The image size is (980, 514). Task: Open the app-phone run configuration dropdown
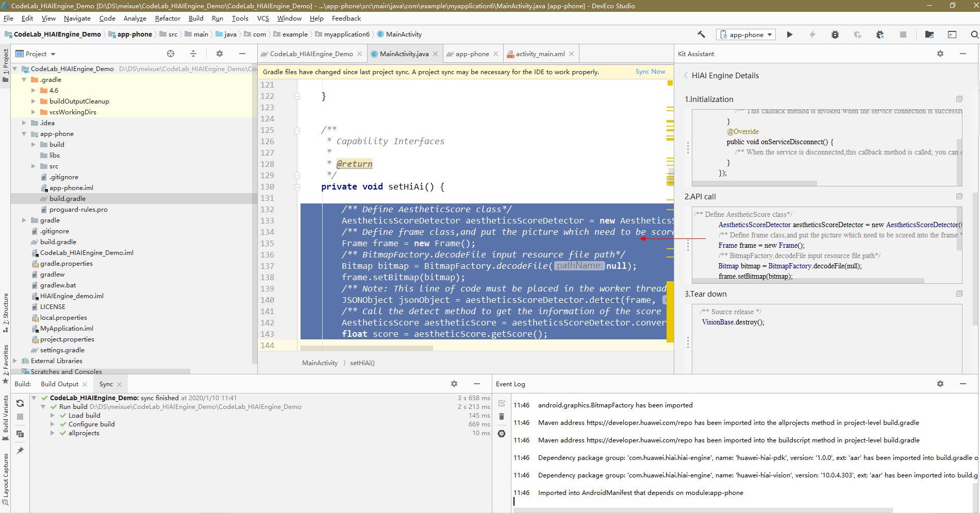[746, 35]
